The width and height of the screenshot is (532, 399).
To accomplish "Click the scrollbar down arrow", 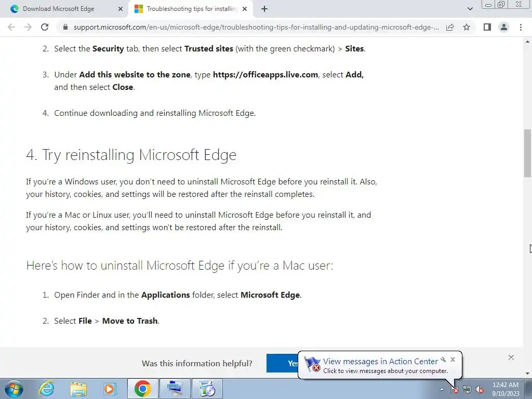I will pos(527,374).
